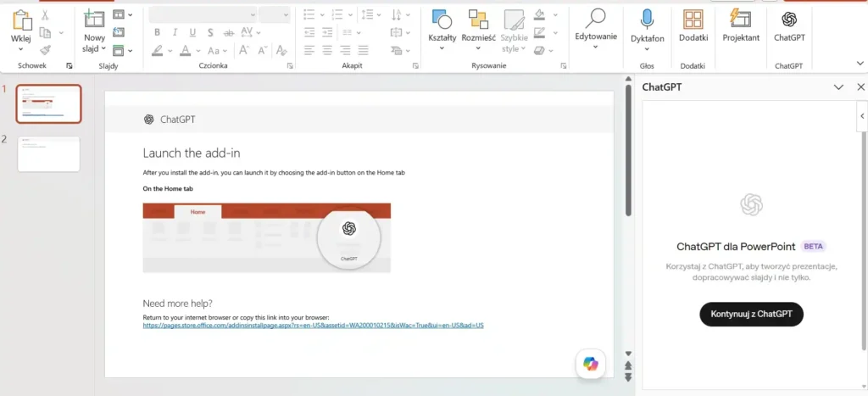Open the pages.store.office.com link
868x396 pixels.
(x=314, y=326)
